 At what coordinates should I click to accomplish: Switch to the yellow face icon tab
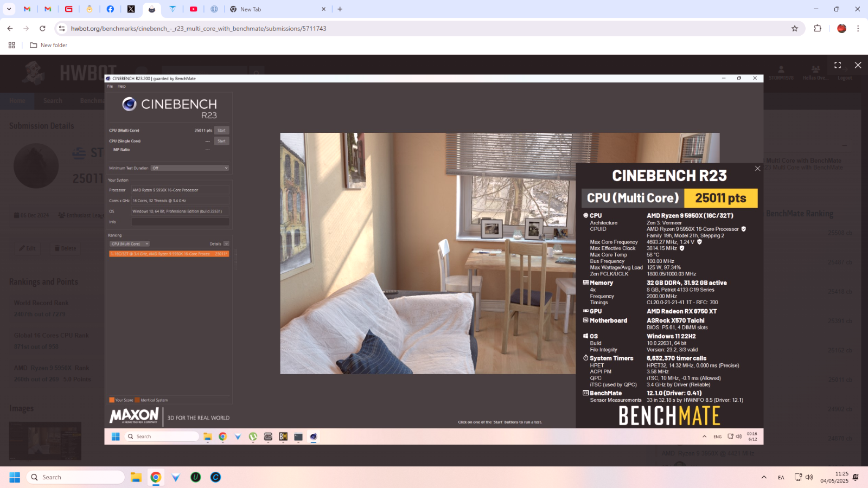[x=90, y=9]
